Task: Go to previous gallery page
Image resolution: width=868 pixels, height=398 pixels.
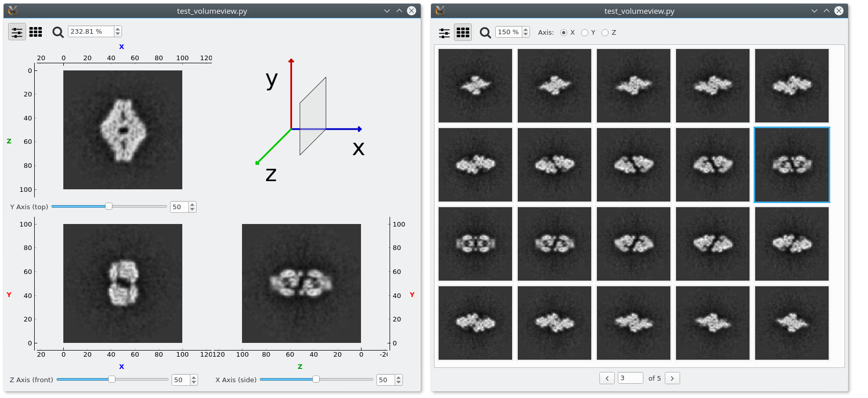Action: pos(607,379)
